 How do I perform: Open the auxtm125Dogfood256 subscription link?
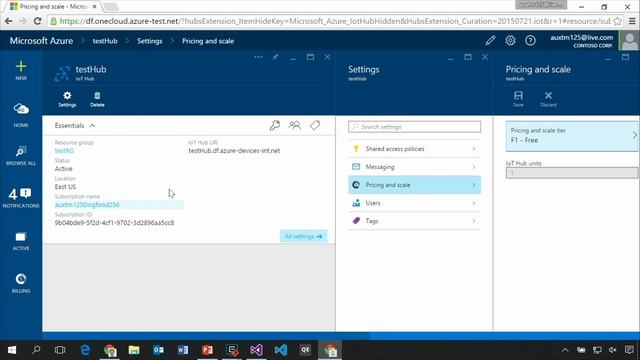click(x=87, y=204)
